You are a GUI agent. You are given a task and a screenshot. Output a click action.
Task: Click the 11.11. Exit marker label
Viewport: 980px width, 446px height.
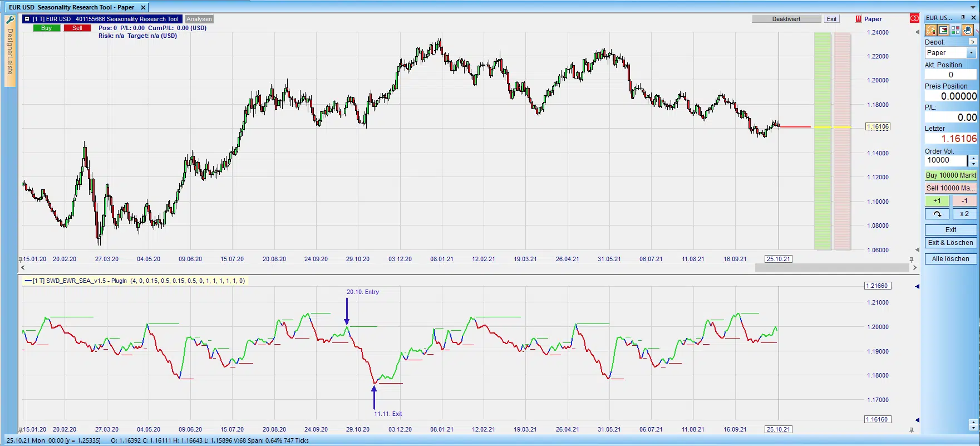coord(388,414)
